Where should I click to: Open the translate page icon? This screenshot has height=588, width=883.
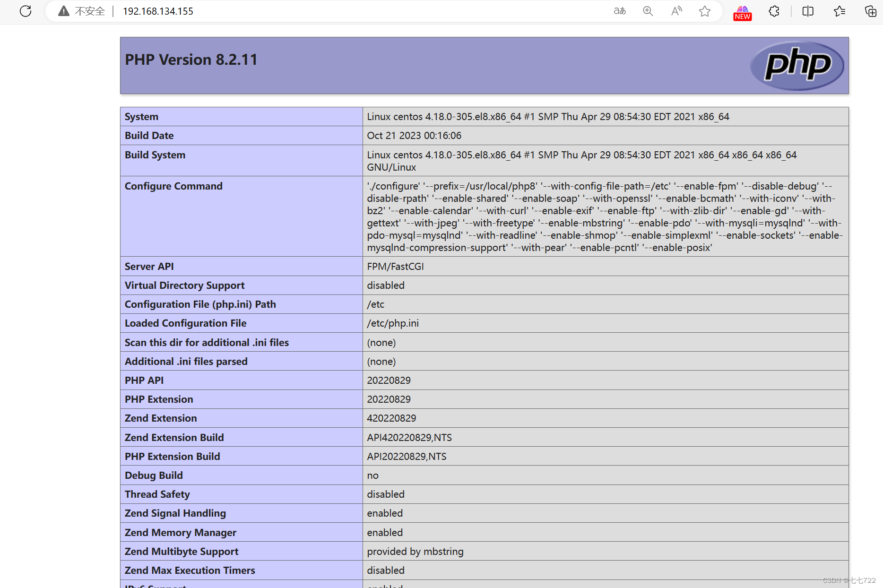coord(620,11)
